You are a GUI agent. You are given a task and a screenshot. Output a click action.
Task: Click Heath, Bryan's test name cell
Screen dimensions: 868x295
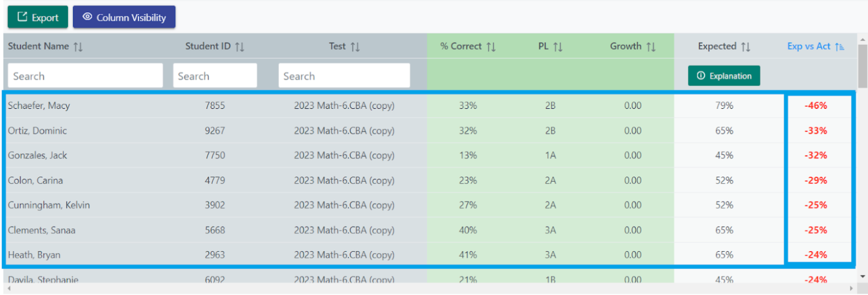click(344, 255)
